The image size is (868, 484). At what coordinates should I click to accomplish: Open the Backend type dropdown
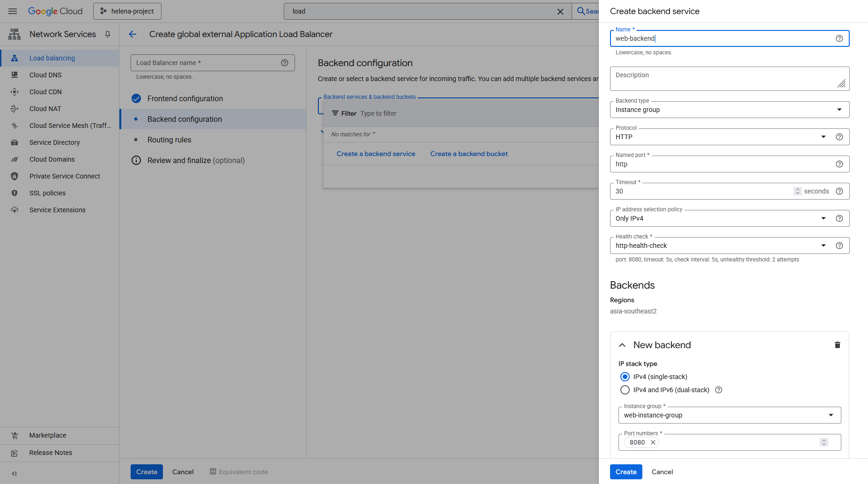point(729,110)
